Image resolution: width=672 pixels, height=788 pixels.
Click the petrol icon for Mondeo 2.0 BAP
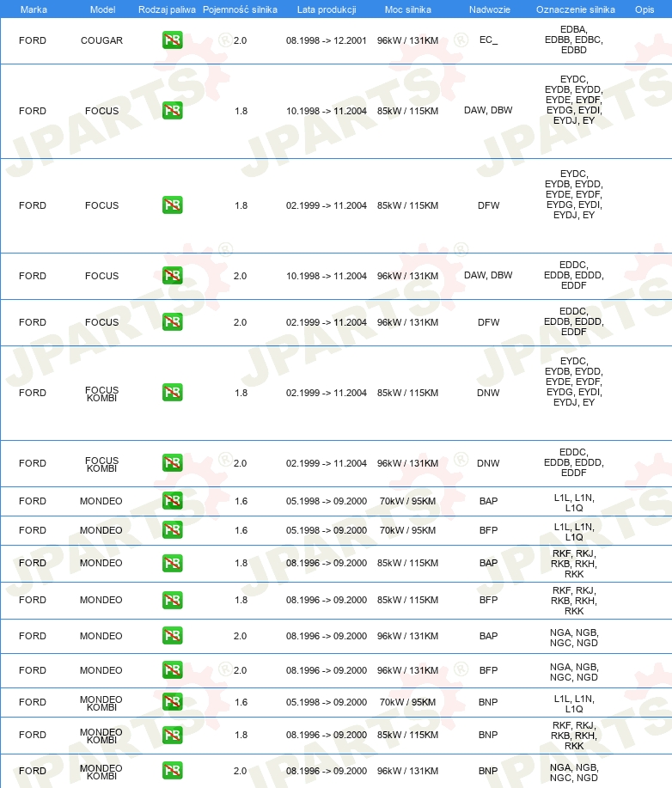(173, 636)
